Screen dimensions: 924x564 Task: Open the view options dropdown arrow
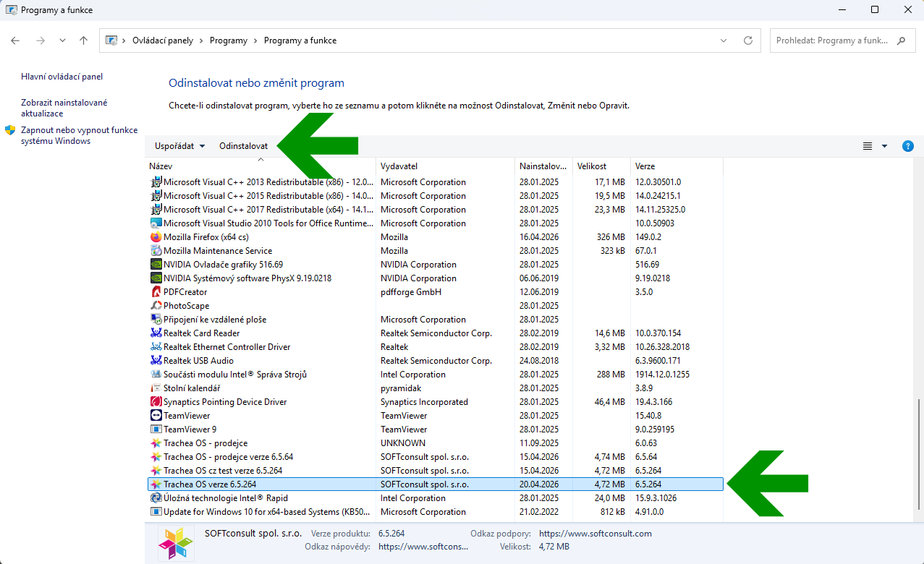tap(884, 146)
